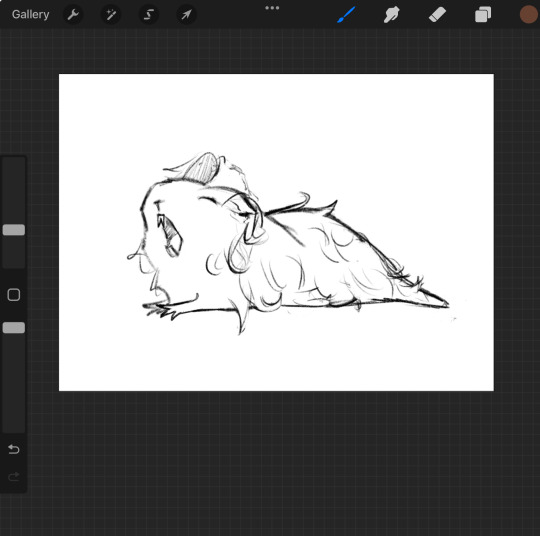Select the Eraser tool
Image resolution: width=540 pixels, height=536 pixels.
(x=437, y=15)
